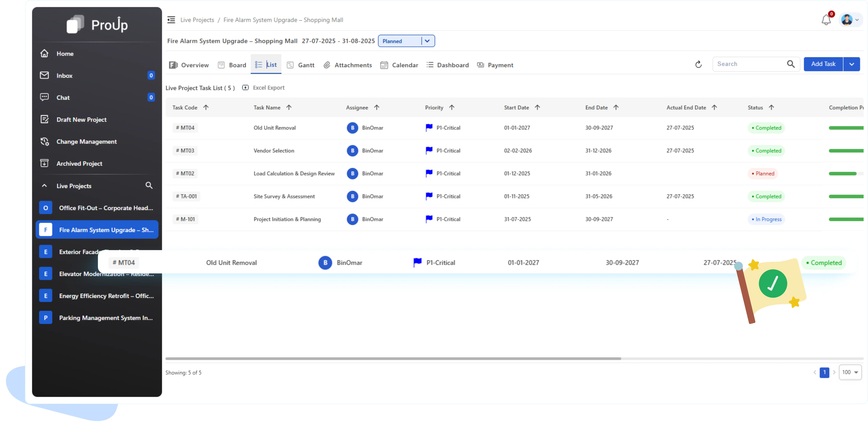This screenshot has height=429, width=868.
Task: Open the Gantt chart view
Action: pos(290,65)
